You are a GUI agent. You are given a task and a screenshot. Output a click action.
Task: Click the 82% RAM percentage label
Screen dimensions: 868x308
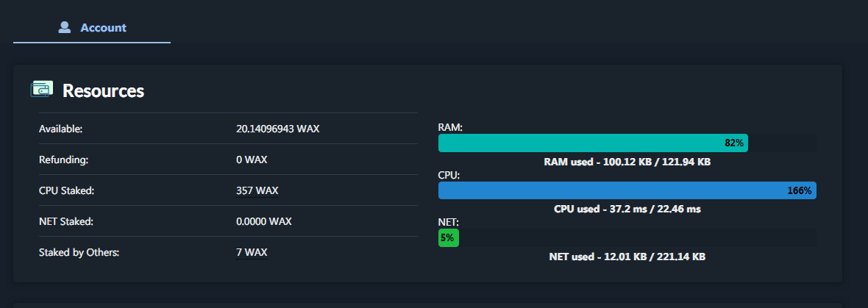pos(734,143)
